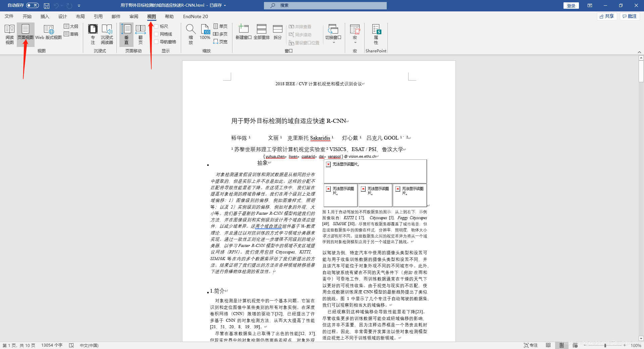Set zoom to One Page (单页)
This screenshot has height=349, width=644.
220,26
